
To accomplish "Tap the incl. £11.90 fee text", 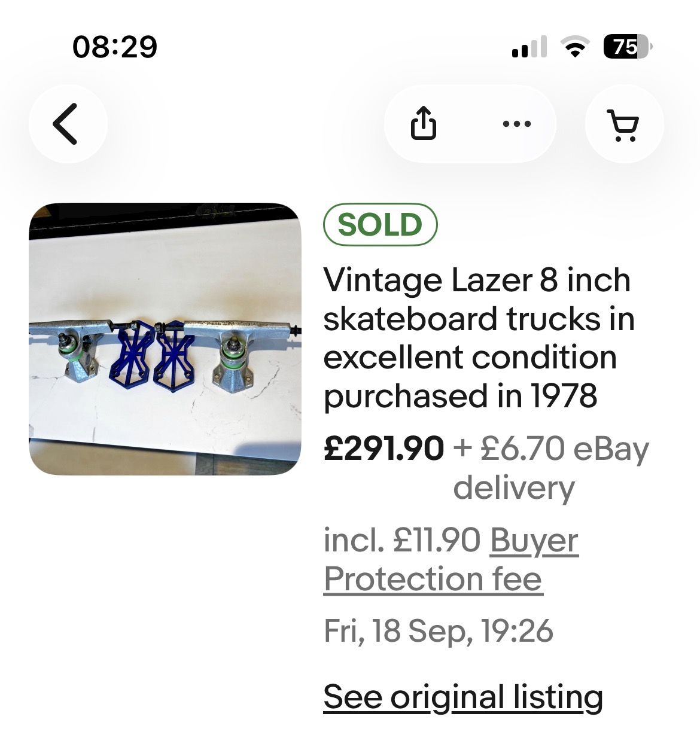I will point(402,540).
